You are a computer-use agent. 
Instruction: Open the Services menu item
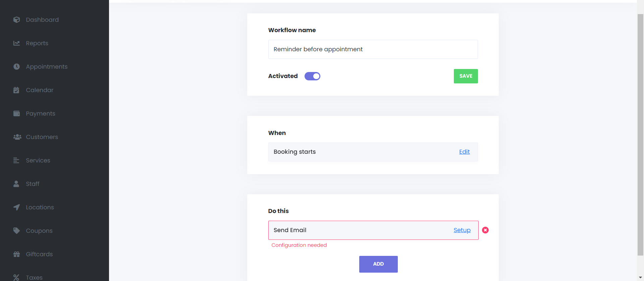coord(38,160)
